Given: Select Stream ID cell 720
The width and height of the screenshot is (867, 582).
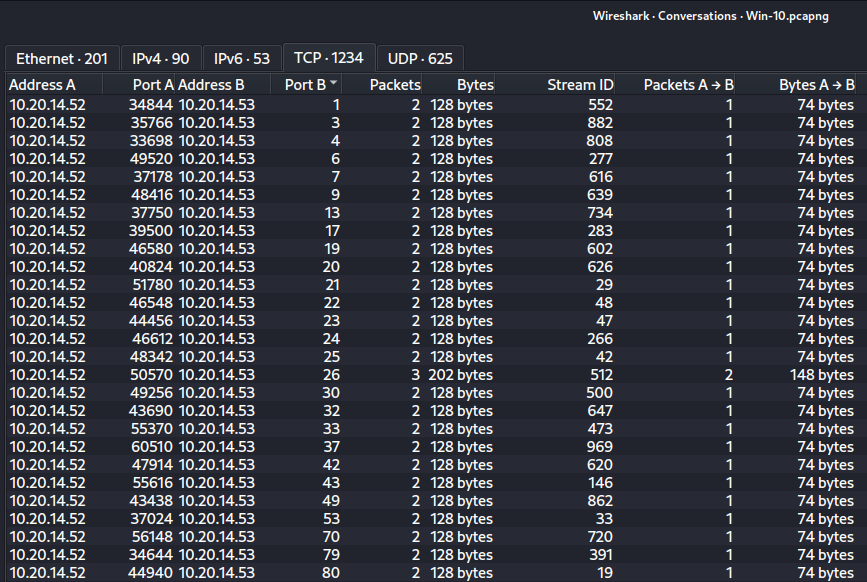Looking at the screenshot, I should [600, 537].
